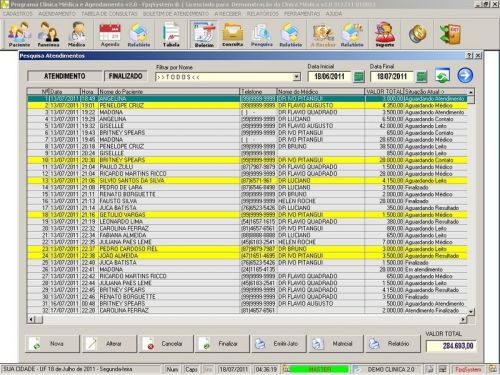Click the green MASTER status indicator
This screenshot has width=500, height=375.
[319, 369]
